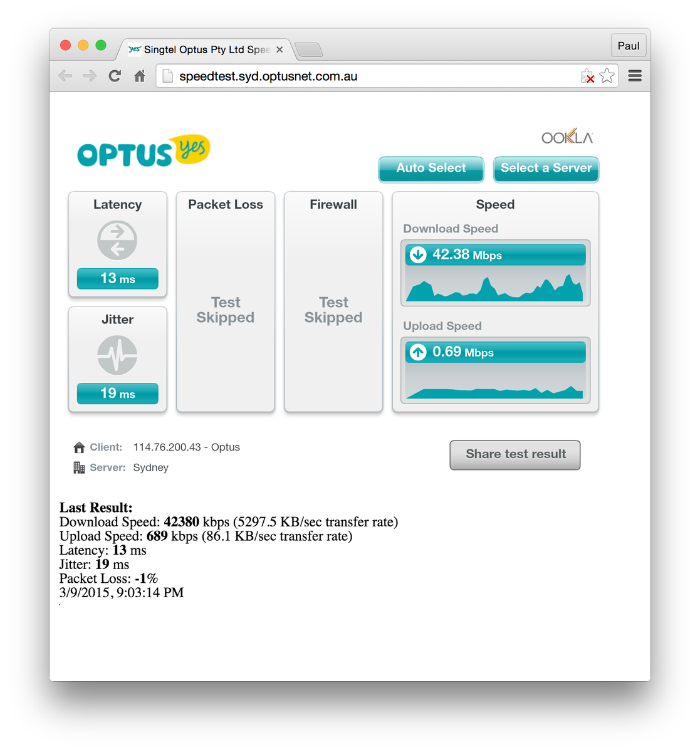
Task: Reload the speed test page
Action: 115,75
